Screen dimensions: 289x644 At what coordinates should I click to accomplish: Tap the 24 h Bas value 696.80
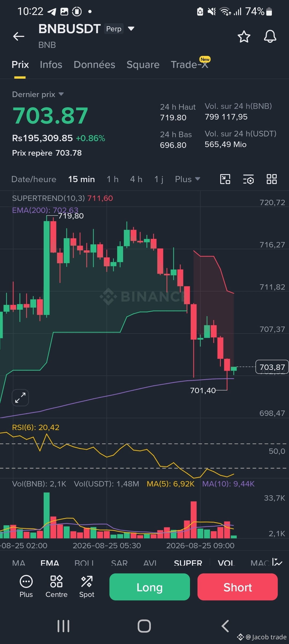(x=173, y=145)
